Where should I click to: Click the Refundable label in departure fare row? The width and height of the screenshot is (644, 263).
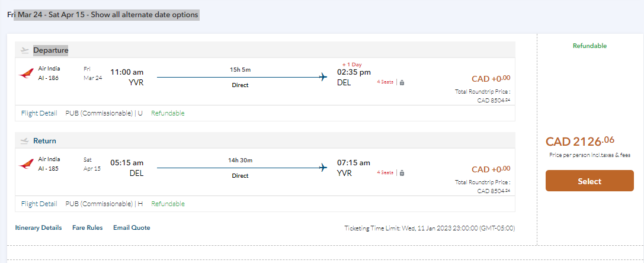click(168, 113)
